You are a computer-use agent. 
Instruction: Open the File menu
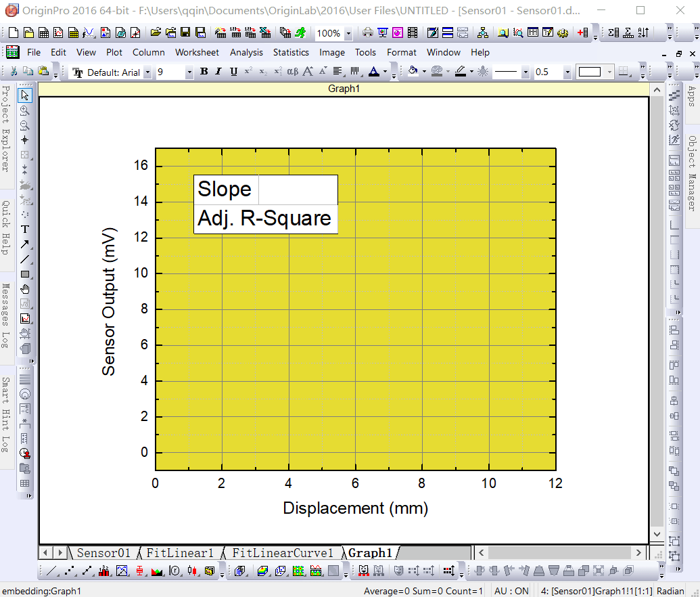(34, 52)
